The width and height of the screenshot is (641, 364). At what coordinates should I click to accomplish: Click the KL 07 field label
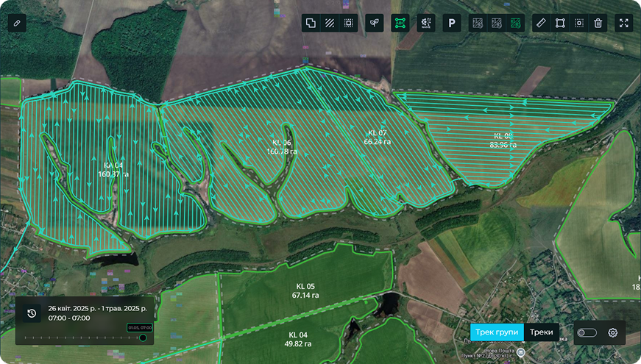(x=376, y=138)
